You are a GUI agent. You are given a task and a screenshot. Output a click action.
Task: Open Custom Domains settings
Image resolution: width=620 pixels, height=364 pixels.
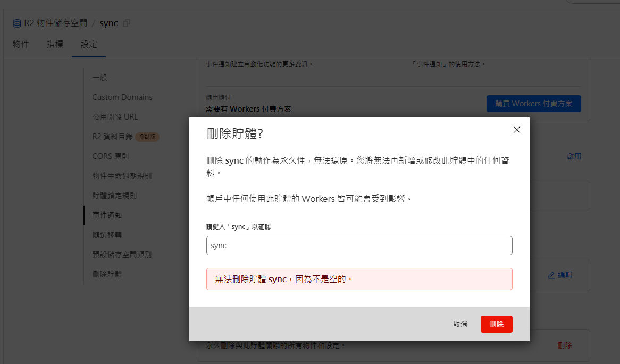point(122,97)
